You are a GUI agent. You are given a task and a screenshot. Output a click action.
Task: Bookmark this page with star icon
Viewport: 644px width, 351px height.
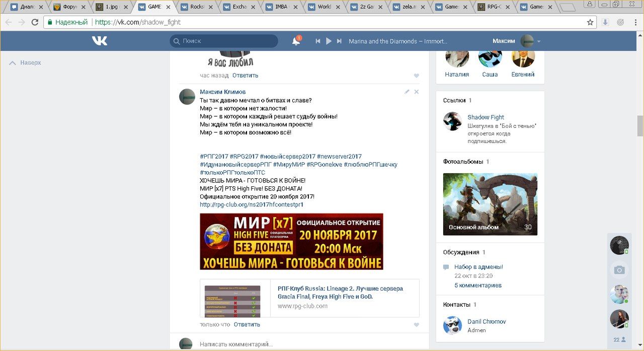tap(590, 22)
